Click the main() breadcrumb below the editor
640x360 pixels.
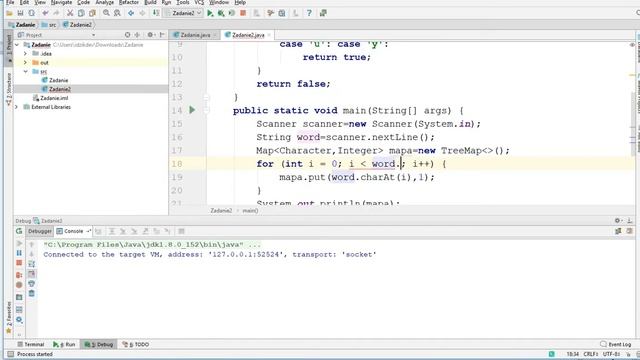coord(251,211)
